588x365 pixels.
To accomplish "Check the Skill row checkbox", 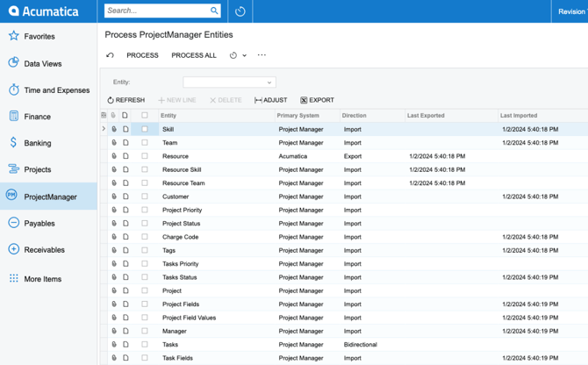I will 145,129.
